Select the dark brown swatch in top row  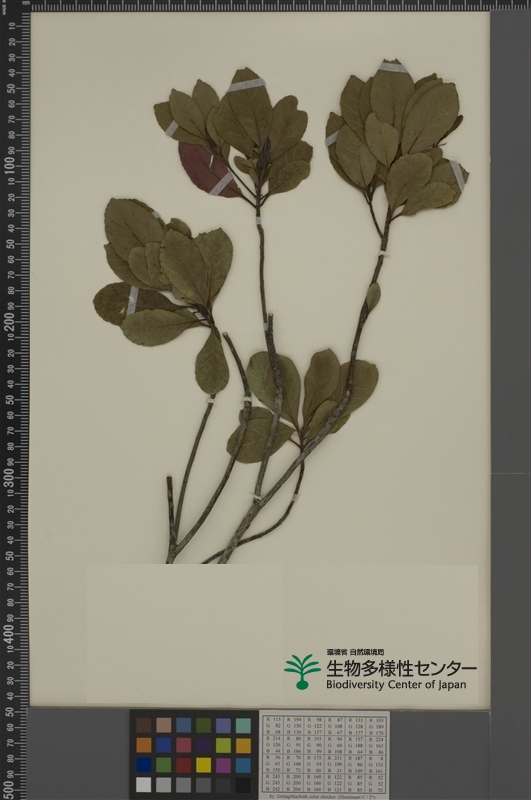(x=143, y=725)
